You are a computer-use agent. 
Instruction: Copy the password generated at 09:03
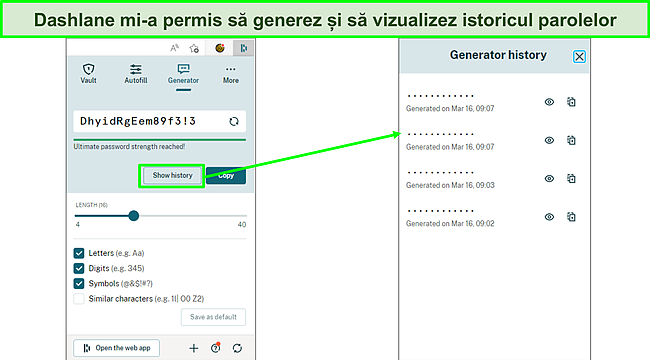pyautogui.click(x=571, y=178)
